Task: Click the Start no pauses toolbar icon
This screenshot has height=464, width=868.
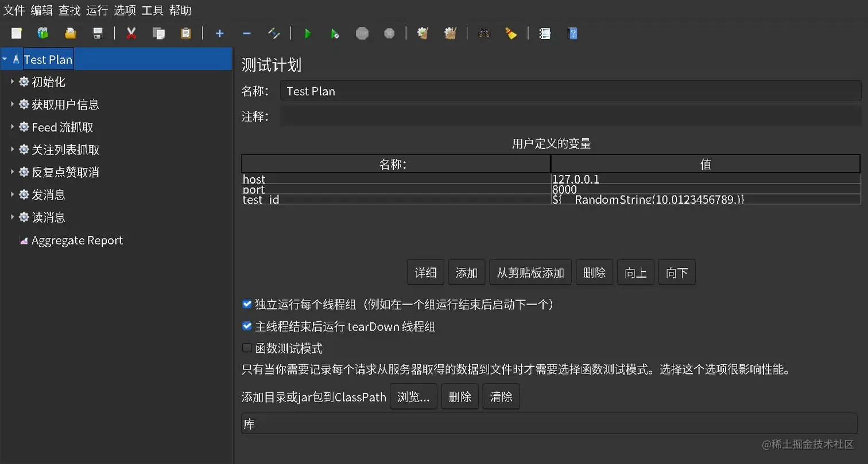Action: tap(335, 33)
